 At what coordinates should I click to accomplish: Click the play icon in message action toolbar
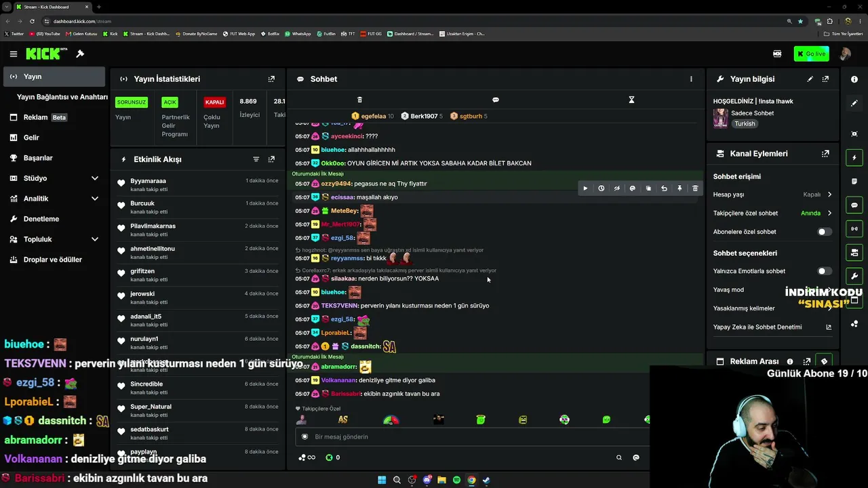[585, 188]
